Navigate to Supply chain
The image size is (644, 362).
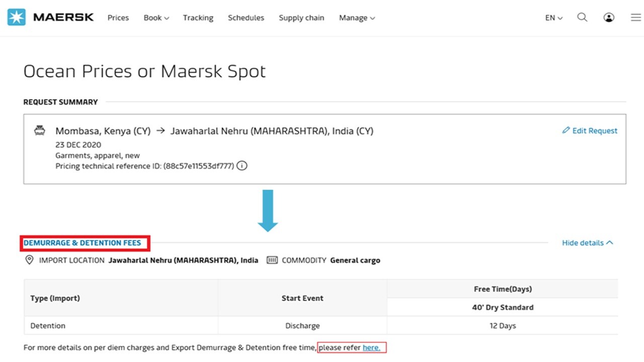point(301,18)
